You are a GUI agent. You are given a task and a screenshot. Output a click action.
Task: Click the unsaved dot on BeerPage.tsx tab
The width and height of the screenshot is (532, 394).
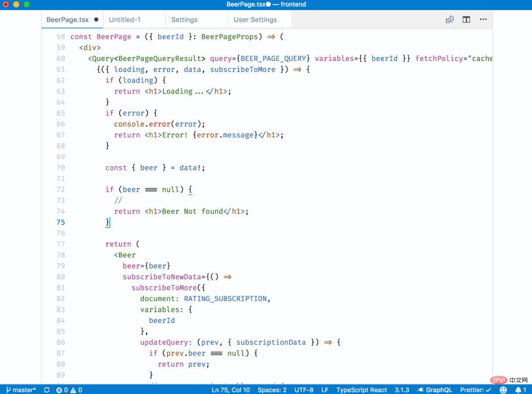96,19
